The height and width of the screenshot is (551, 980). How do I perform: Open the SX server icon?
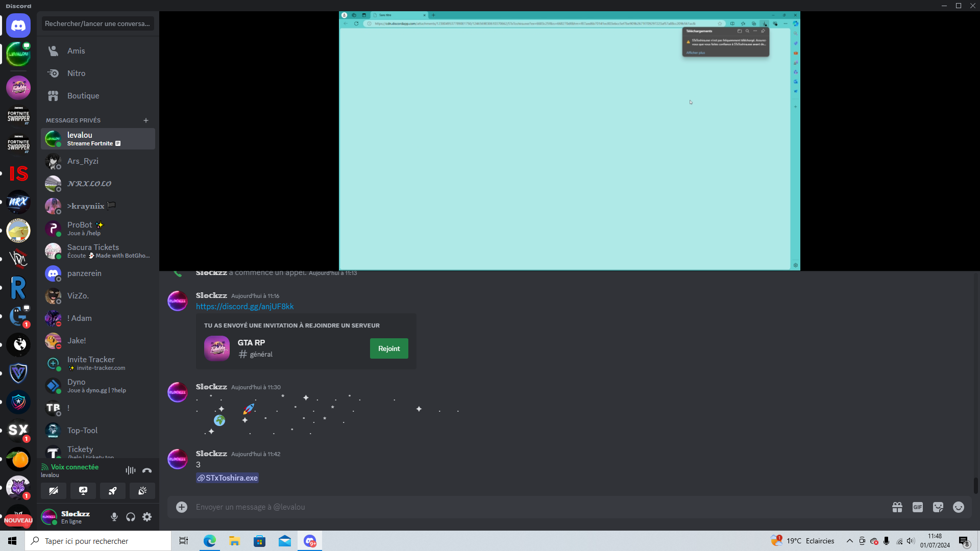pos(18,431)
